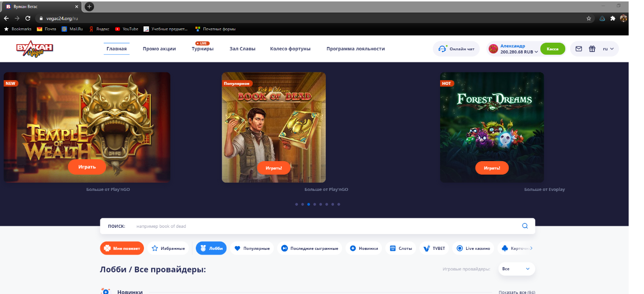Click Играть on Temple of Wealth
644x294 pixels.
(x=87, y=167)
